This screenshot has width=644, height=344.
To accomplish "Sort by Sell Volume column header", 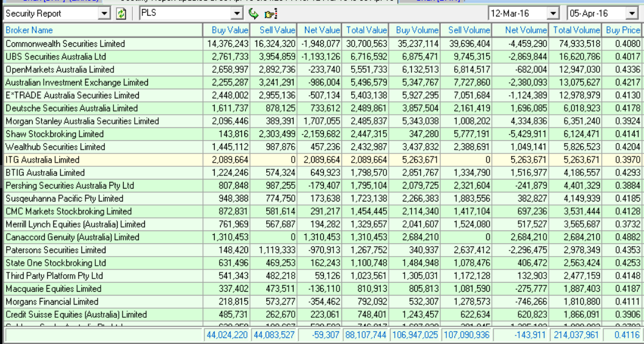I will [466, 30].
